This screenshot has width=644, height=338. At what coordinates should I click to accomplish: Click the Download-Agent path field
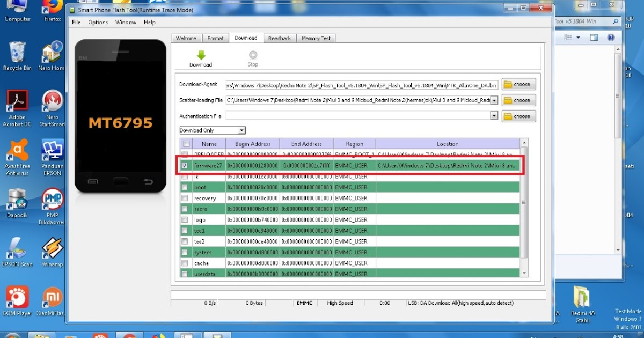point(362,85)
